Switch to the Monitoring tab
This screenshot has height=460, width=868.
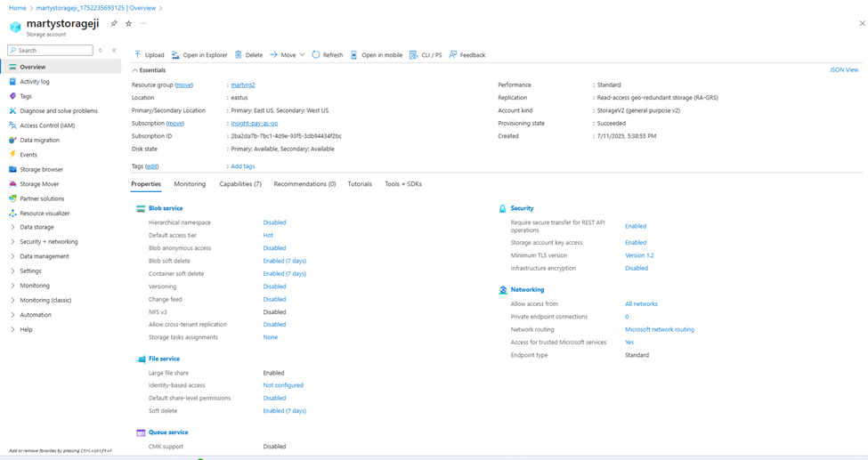(190, 184)
